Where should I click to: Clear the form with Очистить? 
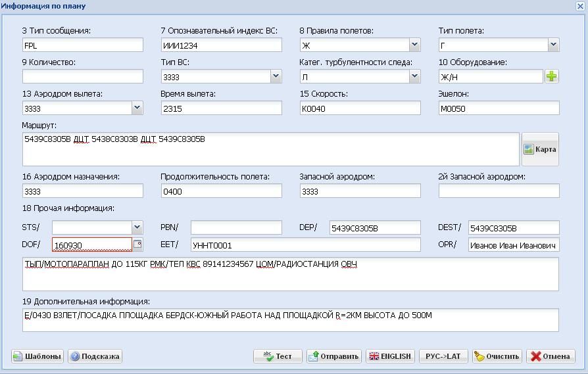pos(497,356)
